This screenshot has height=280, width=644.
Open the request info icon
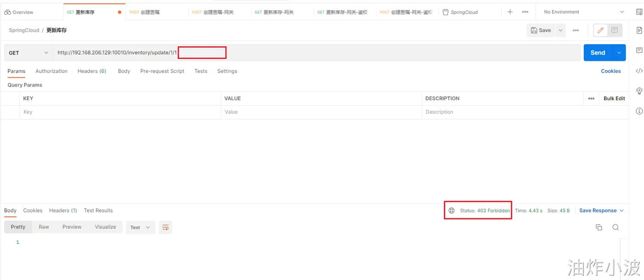tap(639, 111)
